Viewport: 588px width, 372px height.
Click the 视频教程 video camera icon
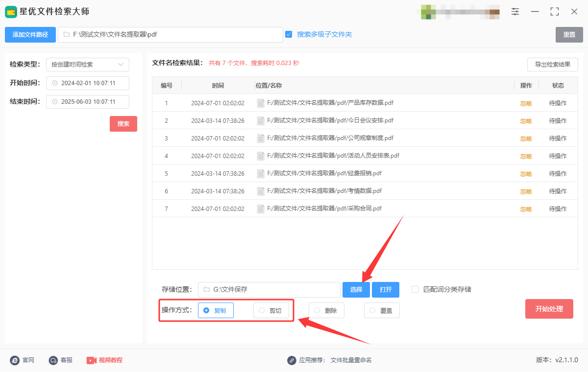[92, 360]
